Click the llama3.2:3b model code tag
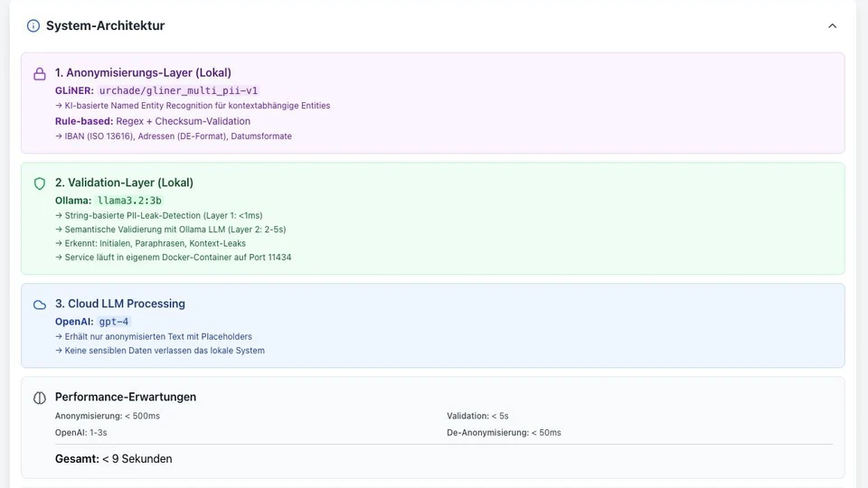The height and width of the screenshot is (488, 868). point(129,201)
